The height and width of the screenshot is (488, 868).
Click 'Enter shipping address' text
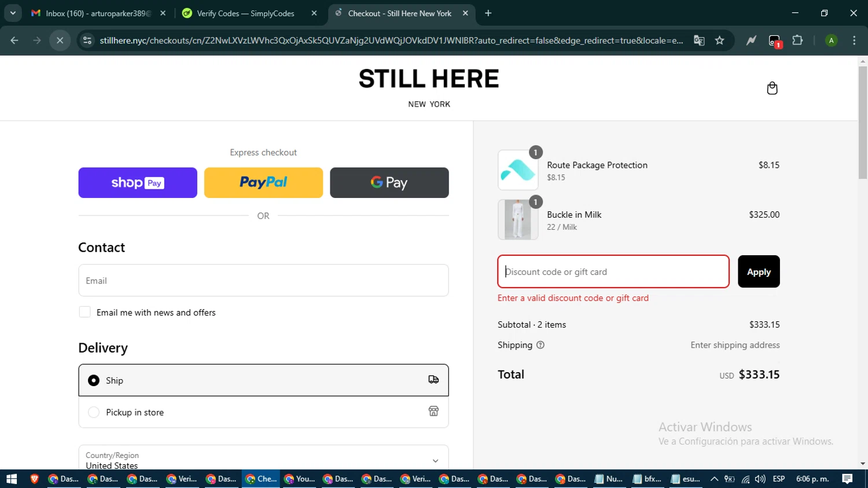(x=735, y=345)
